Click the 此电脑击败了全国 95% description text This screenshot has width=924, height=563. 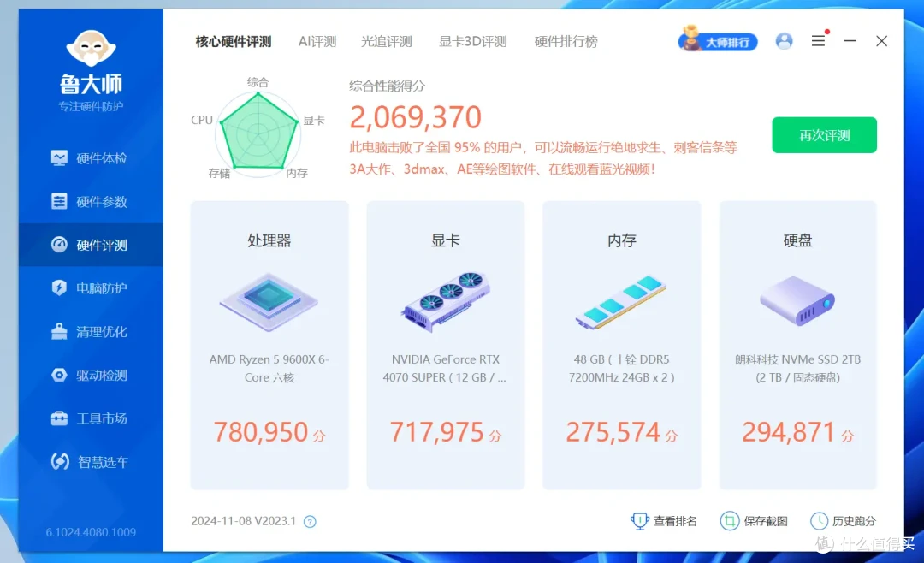click(x=542, y=158)
